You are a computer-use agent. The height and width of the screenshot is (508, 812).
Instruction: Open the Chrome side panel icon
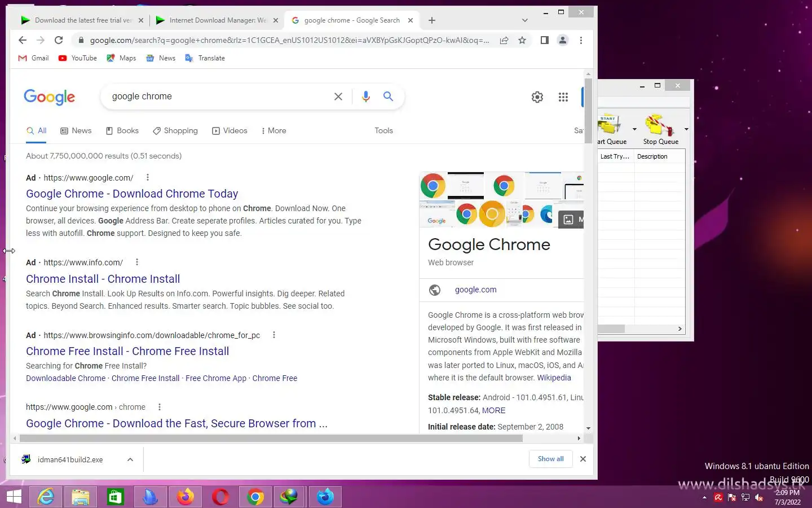coord(544,40)
